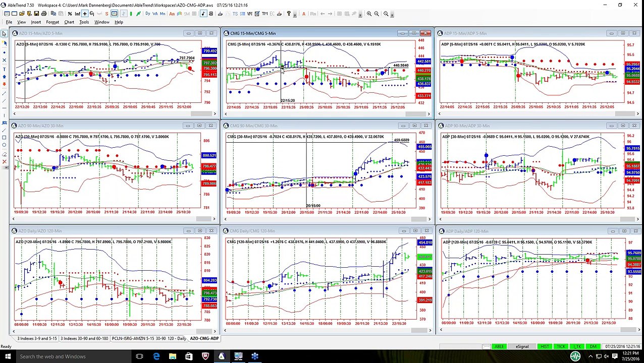Switch to '3 Indexes 3-9 and 5-15' tab
The width and height of the screenshot is (644, 363).
pos(37,338)
